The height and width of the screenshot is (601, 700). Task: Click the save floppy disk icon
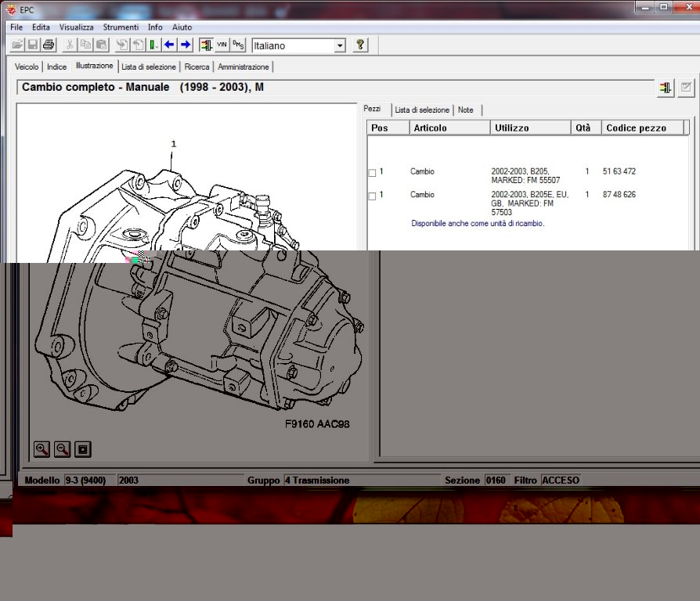(33, 45)
